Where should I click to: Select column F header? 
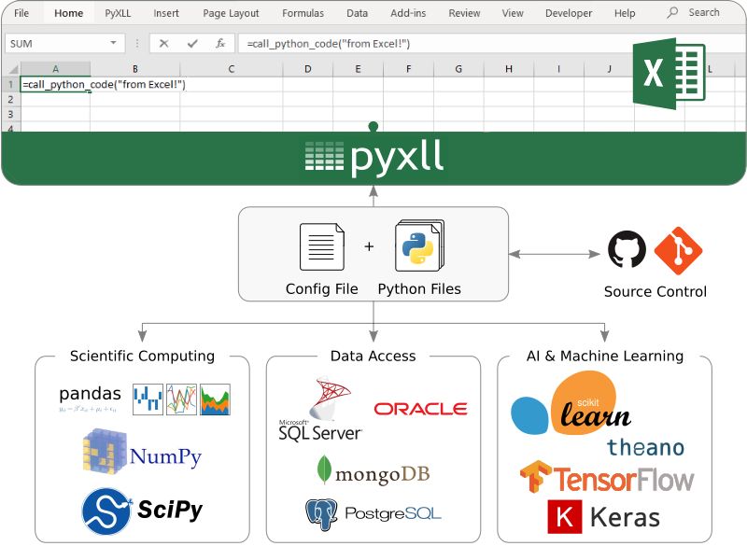click(x=408, y=68)
